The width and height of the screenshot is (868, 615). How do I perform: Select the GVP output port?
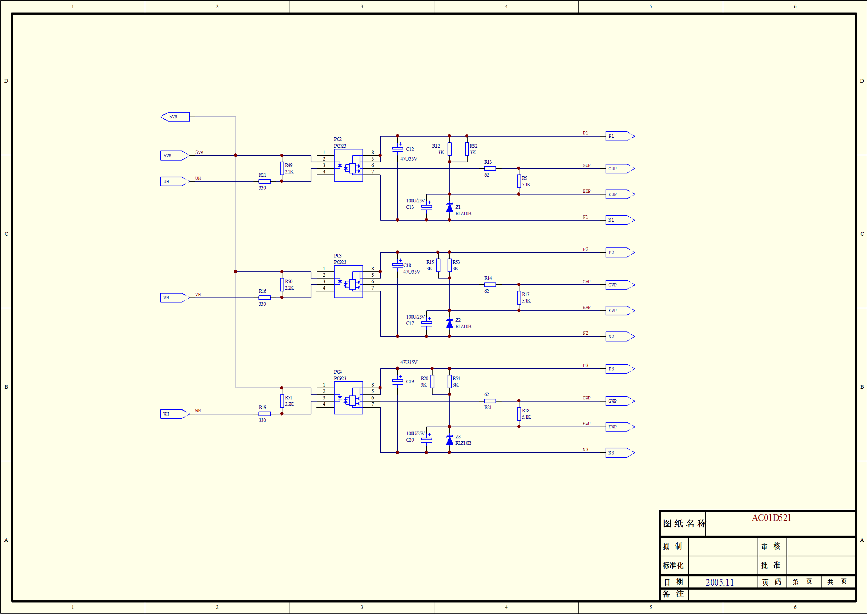[620, 285]
